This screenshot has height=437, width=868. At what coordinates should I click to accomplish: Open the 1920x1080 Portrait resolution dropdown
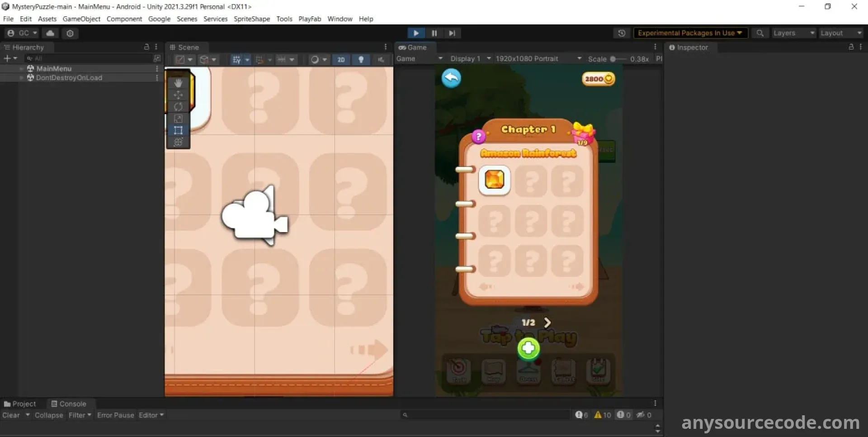[x=538, y=59]
